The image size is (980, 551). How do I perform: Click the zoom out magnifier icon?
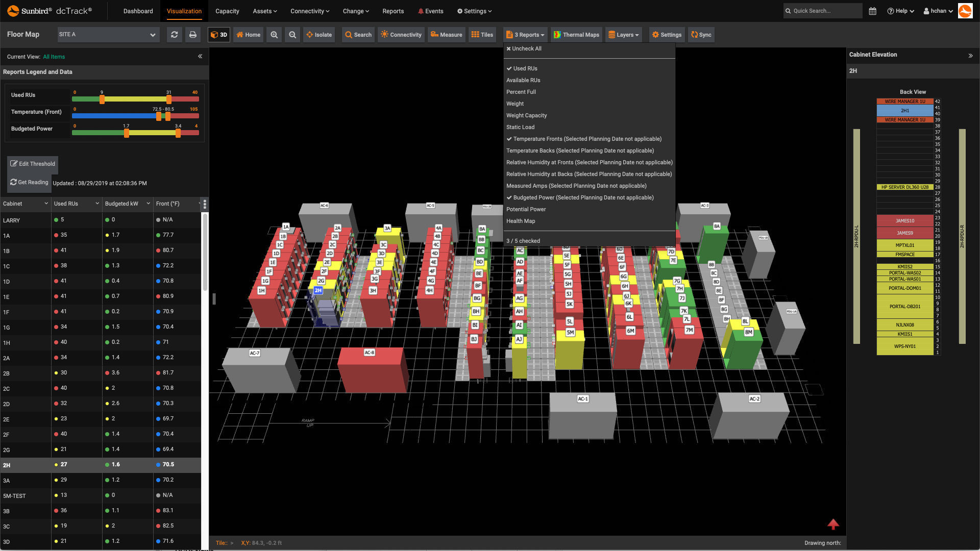[292, 35]
